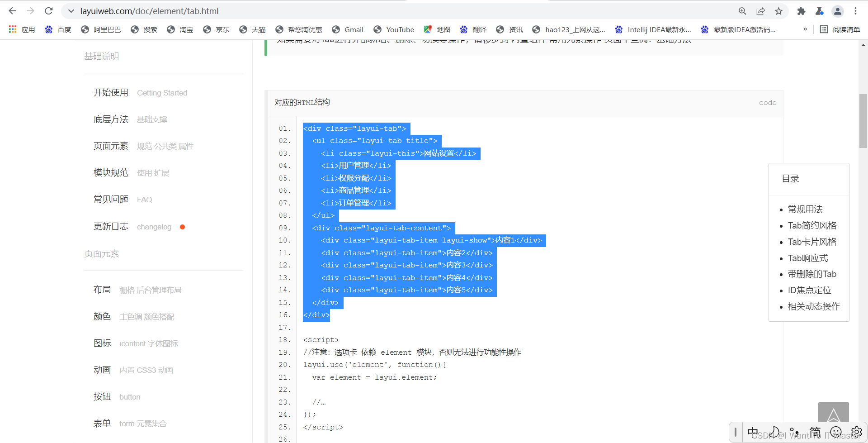Open the 应用 apps bookmark

tap(22, 29)
